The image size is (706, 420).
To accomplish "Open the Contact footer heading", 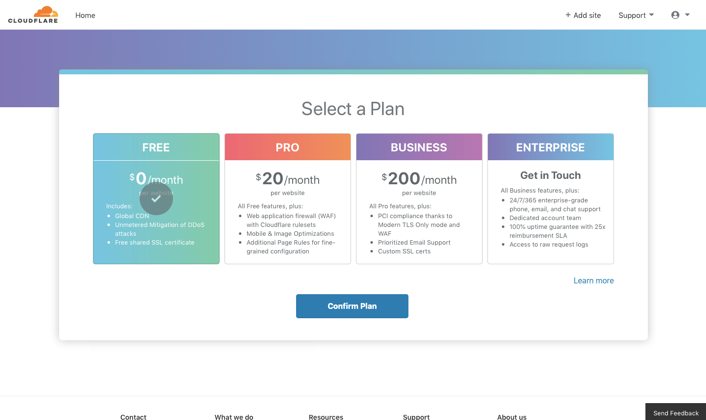I will click(133, 417).
